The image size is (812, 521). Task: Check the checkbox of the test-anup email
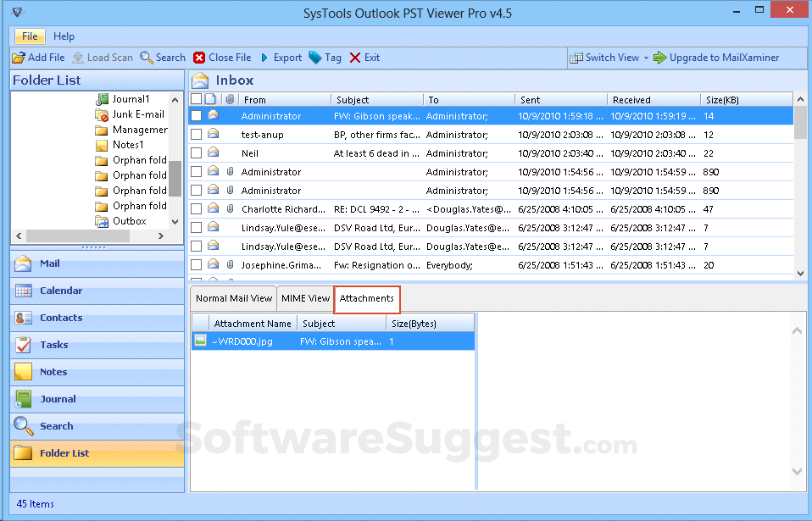(x=197, y=134)
